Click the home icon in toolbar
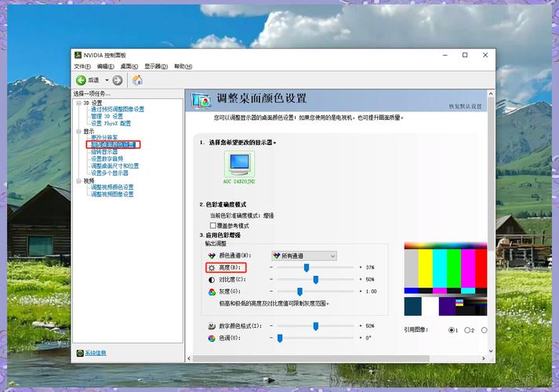This screenshot has width=559, height=392. pyautogui.click(x=137, y=80)
